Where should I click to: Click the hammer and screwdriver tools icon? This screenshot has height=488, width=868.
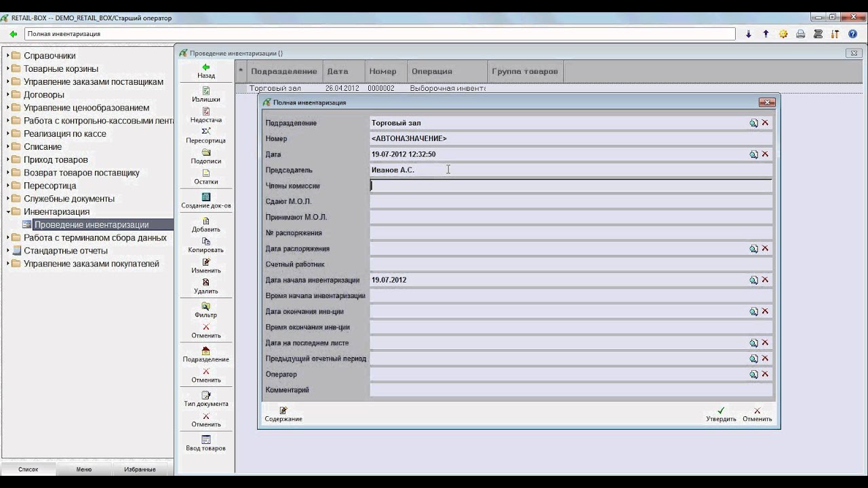tap(835, 34)
